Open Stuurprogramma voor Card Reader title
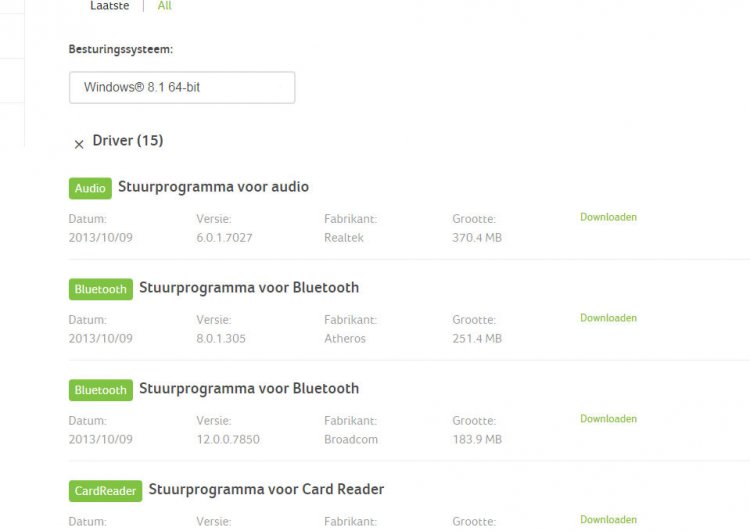 point(266,490)
